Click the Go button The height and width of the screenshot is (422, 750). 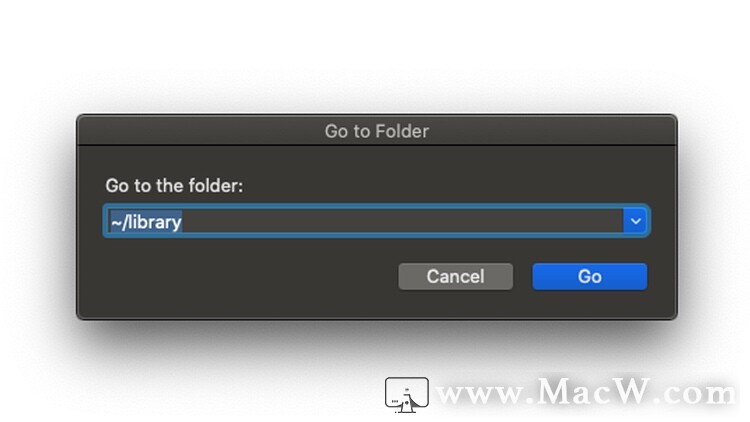[589, 277]
